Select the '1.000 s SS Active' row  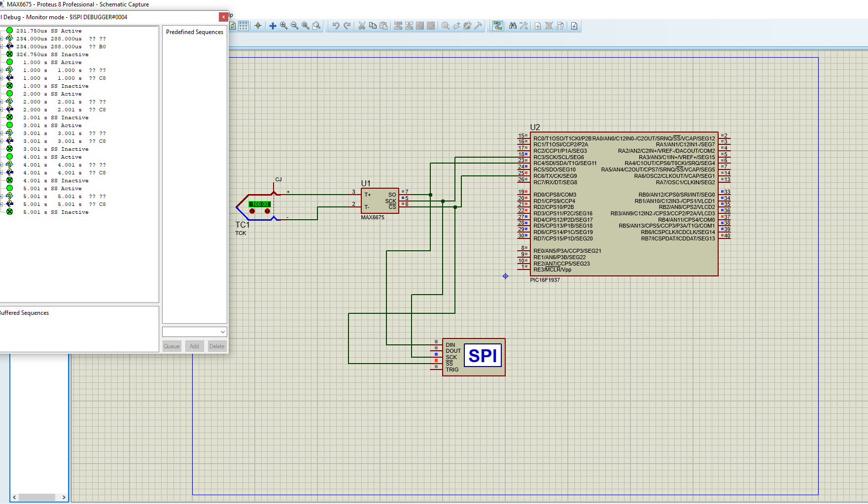pos(52,63)
